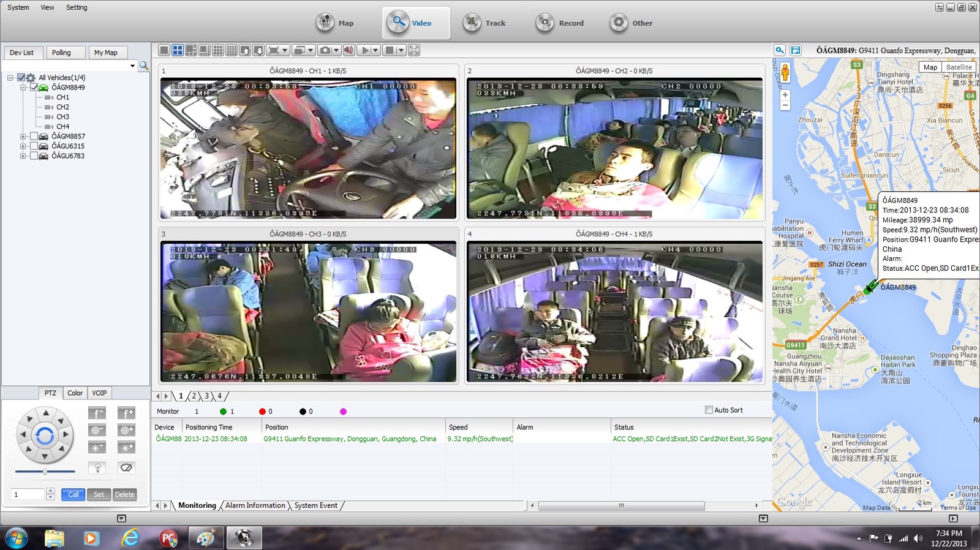Click the PTZ speed slider handle

pos(45,472)
